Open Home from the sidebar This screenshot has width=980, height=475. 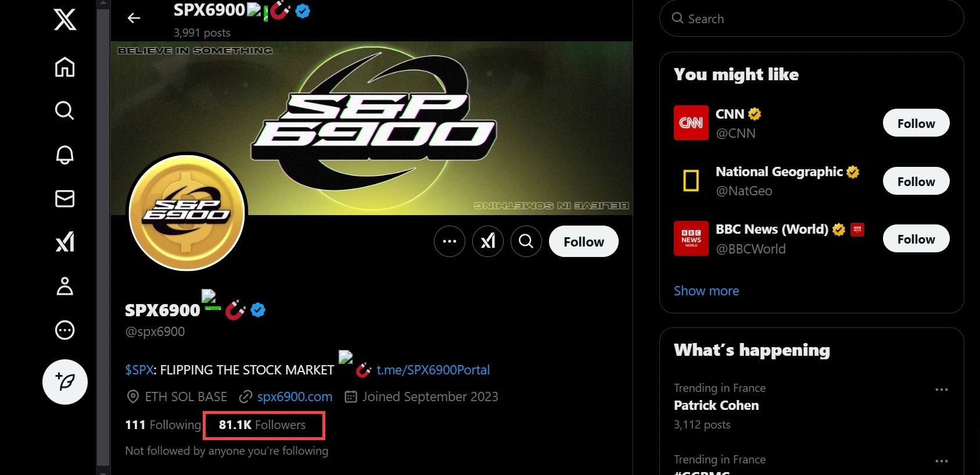[64, 67]
